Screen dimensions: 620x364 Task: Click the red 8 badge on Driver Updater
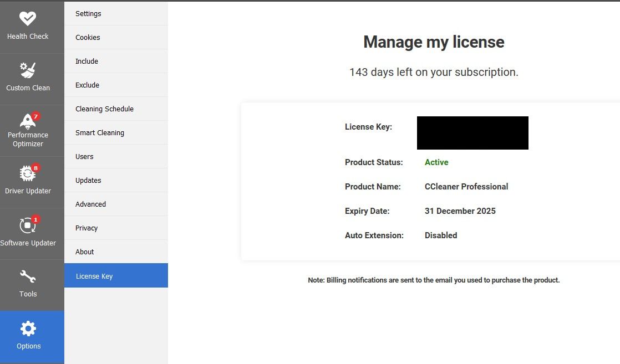coord(35,168)
